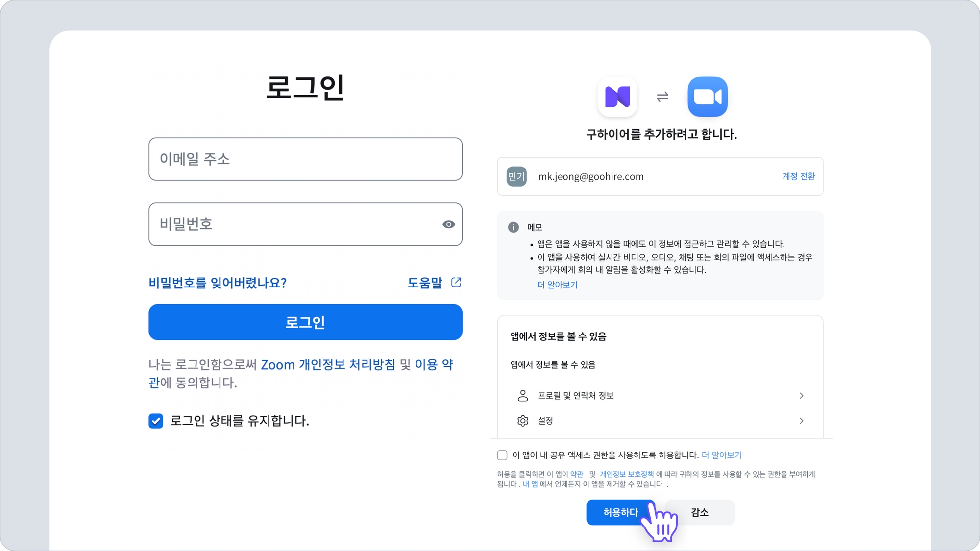Focus the 이메일 주소 input field
The image size is (980, 551).
click(x=305, y=159)
